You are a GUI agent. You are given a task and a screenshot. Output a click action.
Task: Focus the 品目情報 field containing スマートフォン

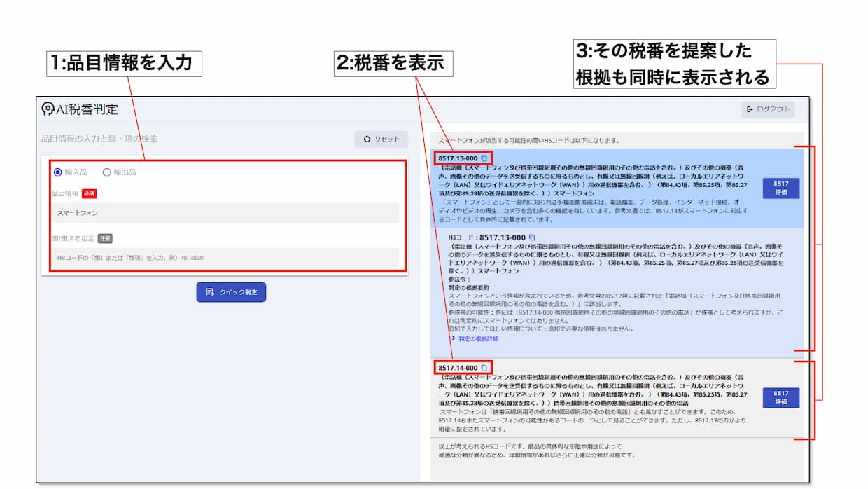(224, 213)
